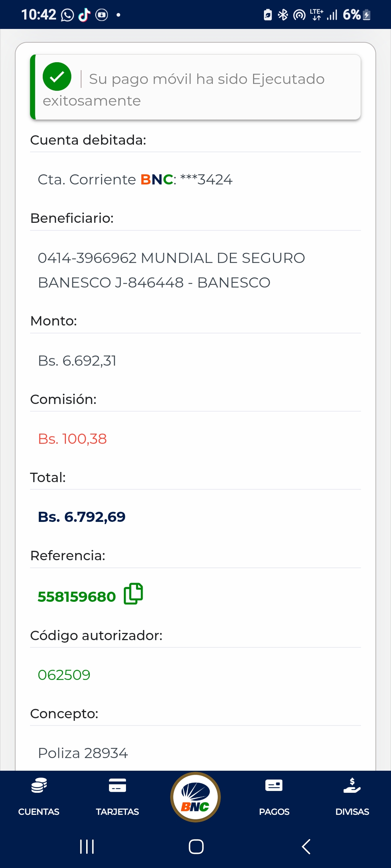391x868 pixels.
Task: Tap the TikTok notification icon
Action: [x=84, y=15]
